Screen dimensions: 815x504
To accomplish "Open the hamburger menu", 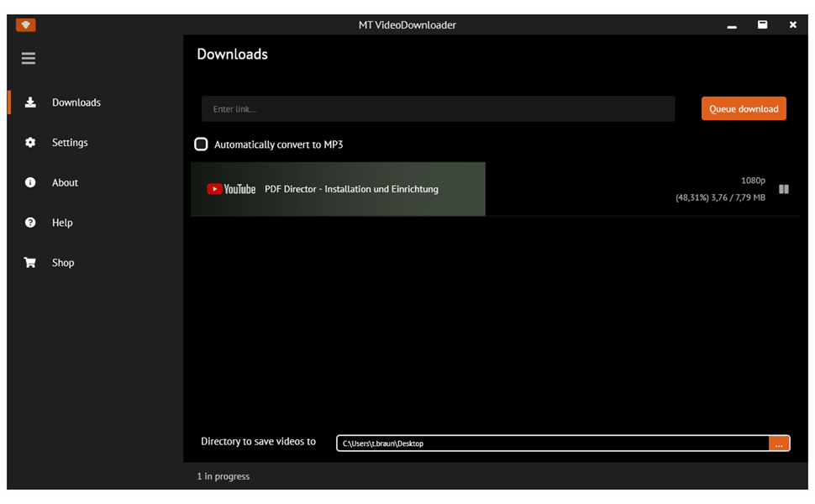I will coord(28,58).
